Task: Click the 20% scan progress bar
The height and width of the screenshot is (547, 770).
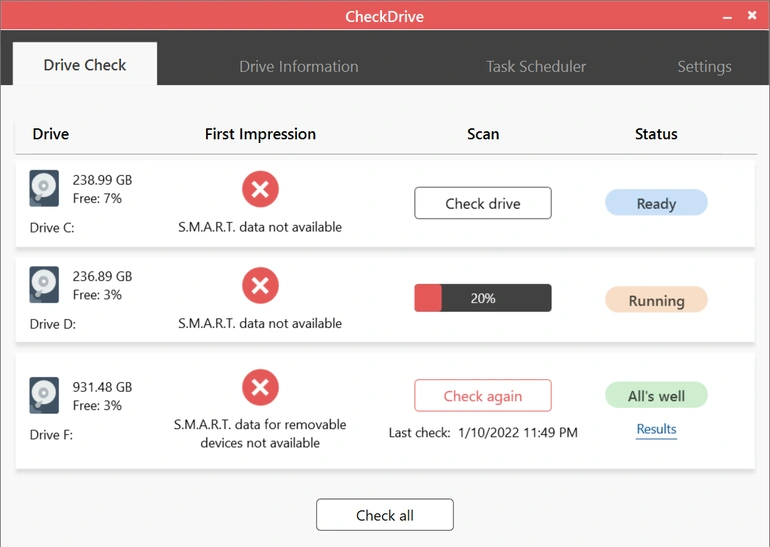Action: [x=483, y=298]
